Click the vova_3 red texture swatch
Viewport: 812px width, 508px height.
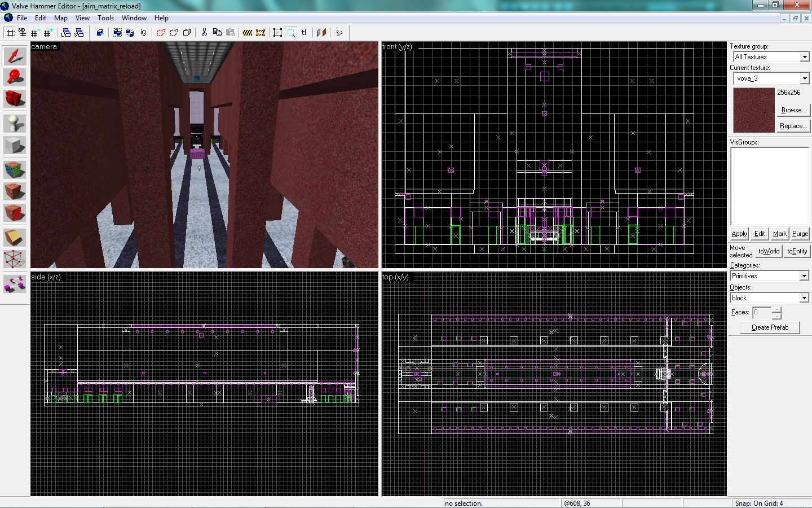[753, 110]
